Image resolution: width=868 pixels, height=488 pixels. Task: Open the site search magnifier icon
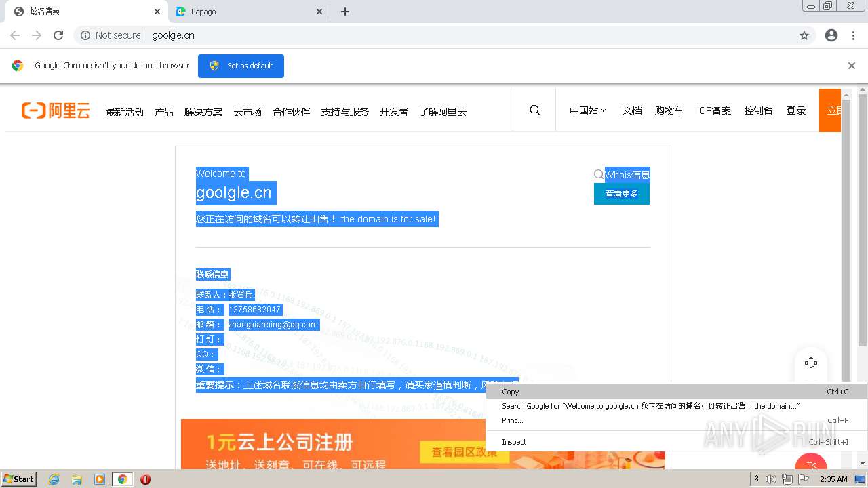[535, 110]
